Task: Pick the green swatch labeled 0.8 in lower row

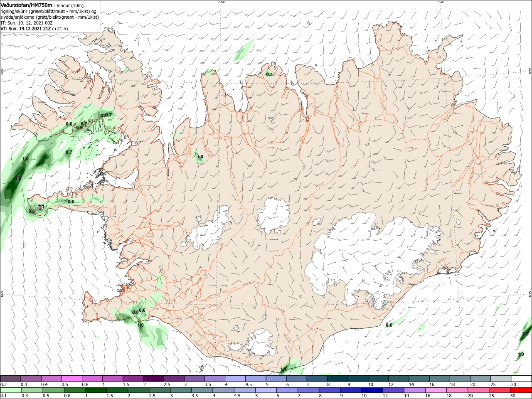Action: pos(75,390)
